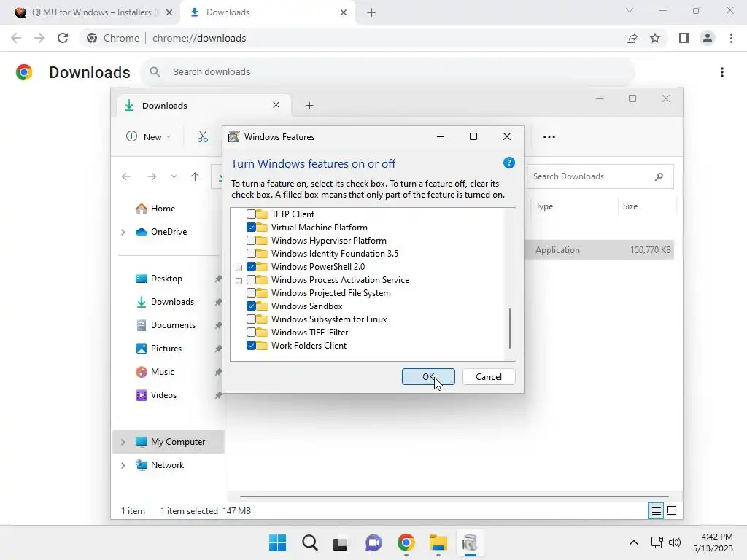The height and width of the screenshot is (560, 747).
Task: Click the Chrome address bar URL
Action: (199, 38)
